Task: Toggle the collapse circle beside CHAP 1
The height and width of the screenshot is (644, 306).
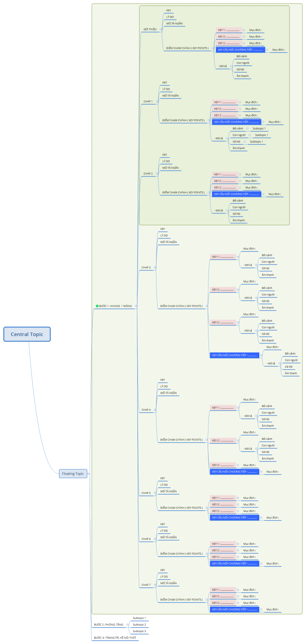Action: (157, 101)
